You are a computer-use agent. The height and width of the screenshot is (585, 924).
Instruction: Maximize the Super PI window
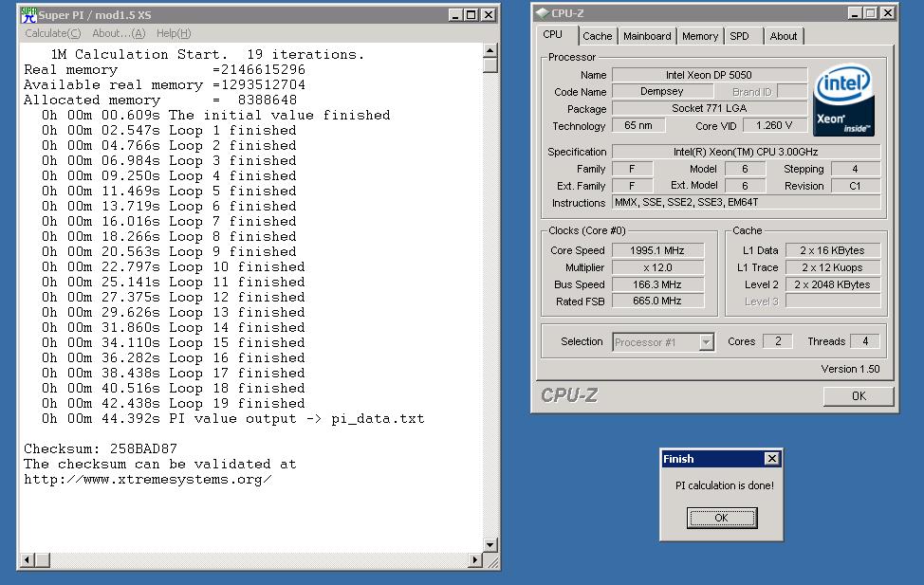pos(471,15)
